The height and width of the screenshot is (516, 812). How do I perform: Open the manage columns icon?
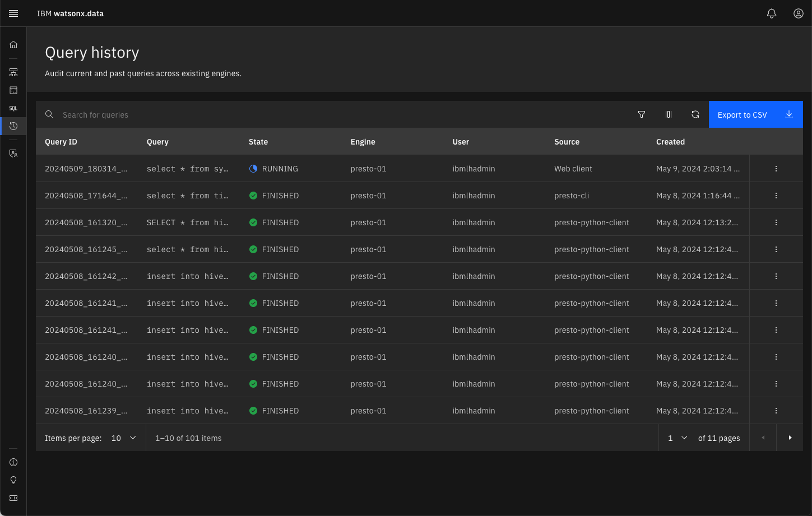(x=669, y=114)
